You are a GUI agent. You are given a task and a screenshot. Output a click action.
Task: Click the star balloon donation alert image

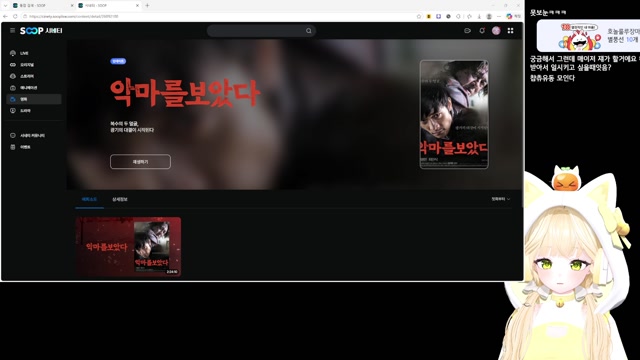(x=580, y=37)
